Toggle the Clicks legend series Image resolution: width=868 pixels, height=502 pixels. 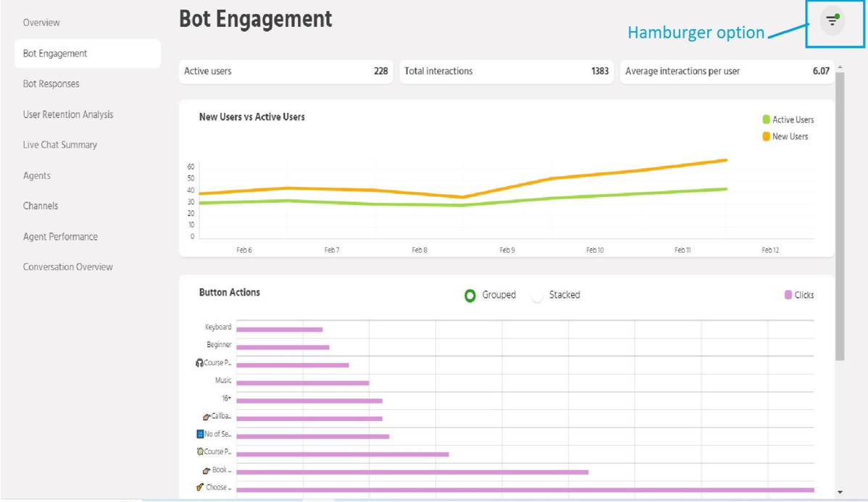click(798, 295)
